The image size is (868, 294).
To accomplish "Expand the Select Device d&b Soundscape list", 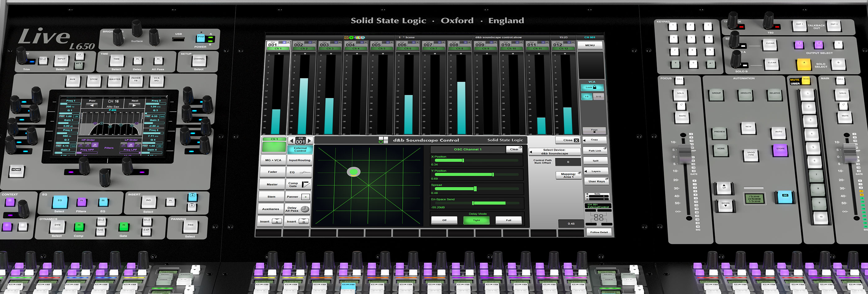I will click(554, 152).
